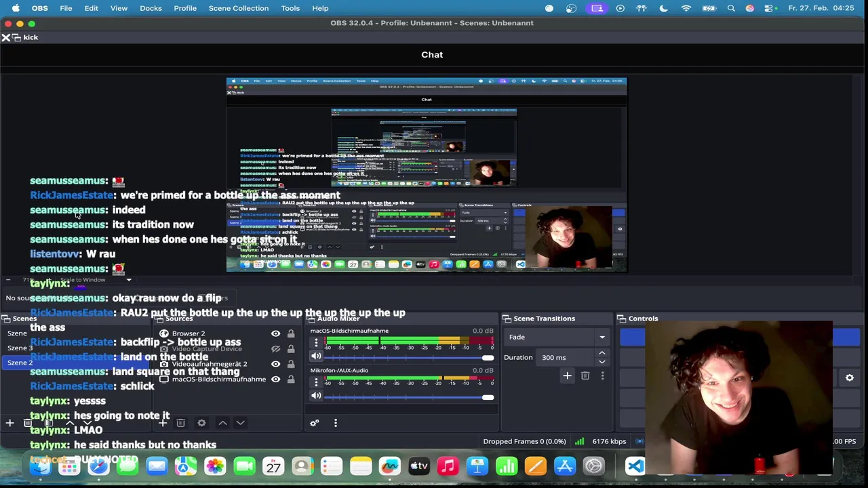Open the Docks menu

[x=151, y=8]
